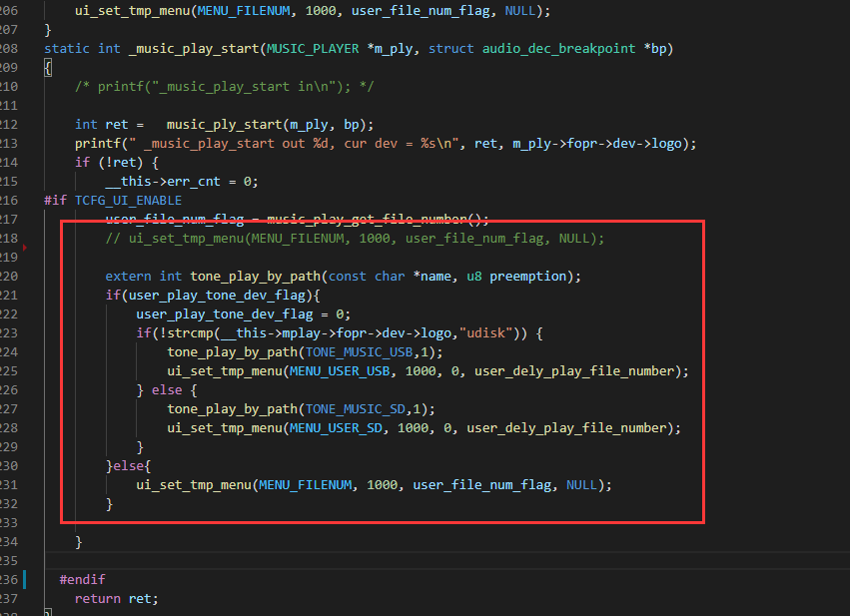The height and width of the screenshot is (616, 850).
Task: Click the MENU_USER_USB constant
Action: (340, 371)
